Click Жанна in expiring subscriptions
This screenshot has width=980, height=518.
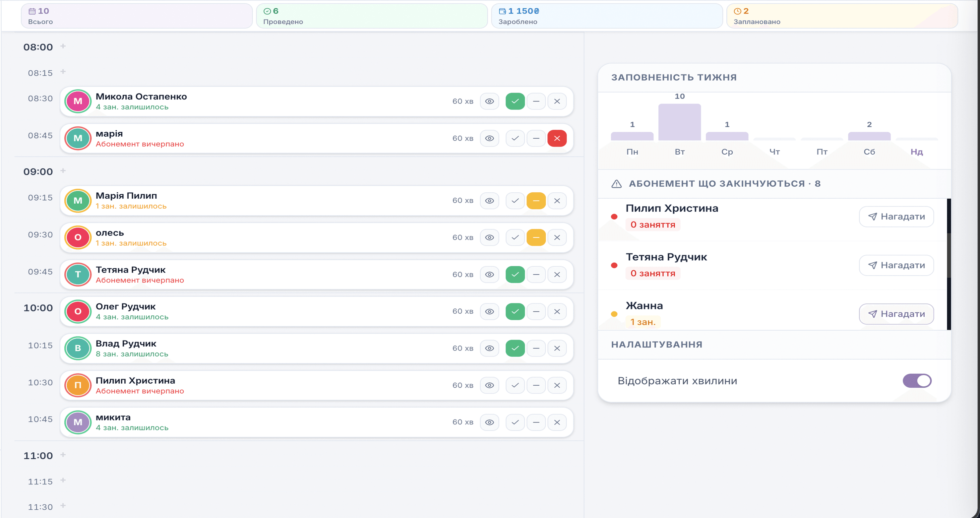click(644, 306)
